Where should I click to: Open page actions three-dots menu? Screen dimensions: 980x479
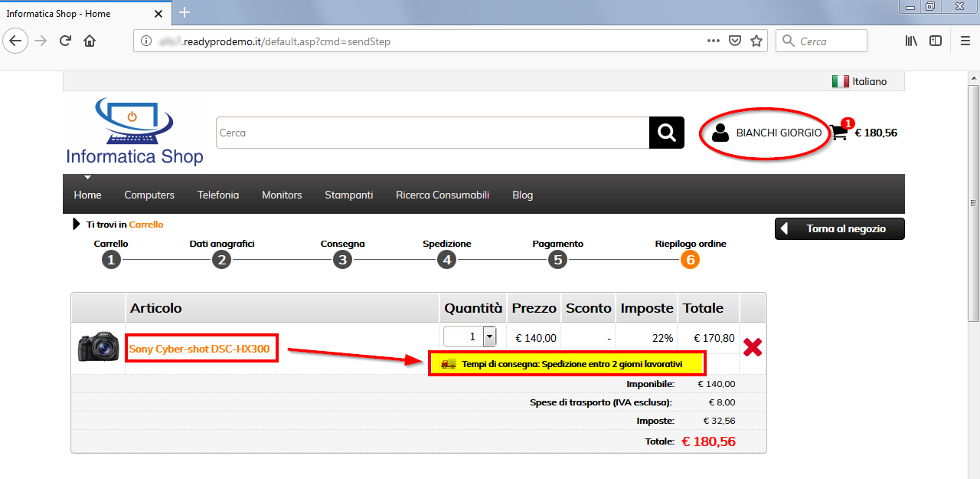coord(713,41)
